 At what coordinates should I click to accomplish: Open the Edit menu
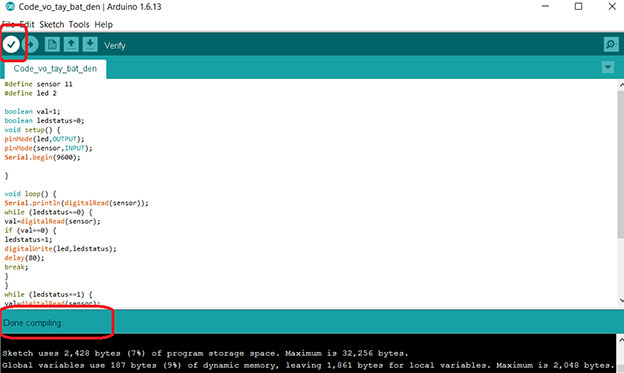27,25
